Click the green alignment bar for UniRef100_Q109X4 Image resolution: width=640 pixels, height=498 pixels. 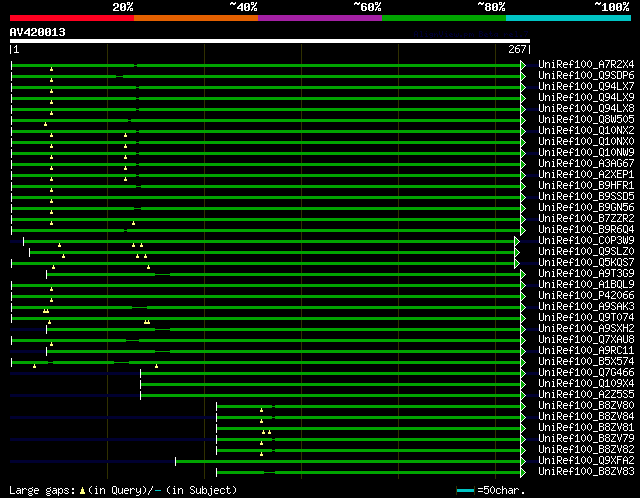pos(330,384)
